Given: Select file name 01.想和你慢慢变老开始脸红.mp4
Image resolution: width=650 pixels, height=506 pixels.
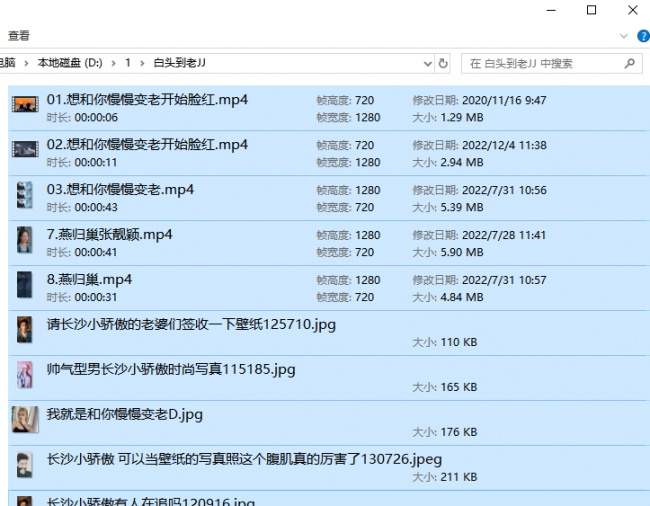Looking at the screenshot, I should point(147,100).
